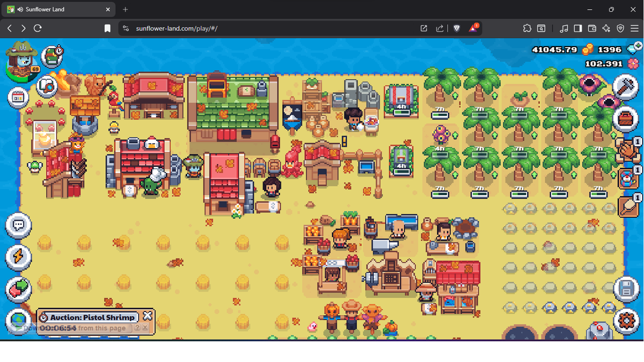Viewport: 644px width, 362px height.
Task: Open the Leo AI sparkle icon
Action: [x=606, y=28]
